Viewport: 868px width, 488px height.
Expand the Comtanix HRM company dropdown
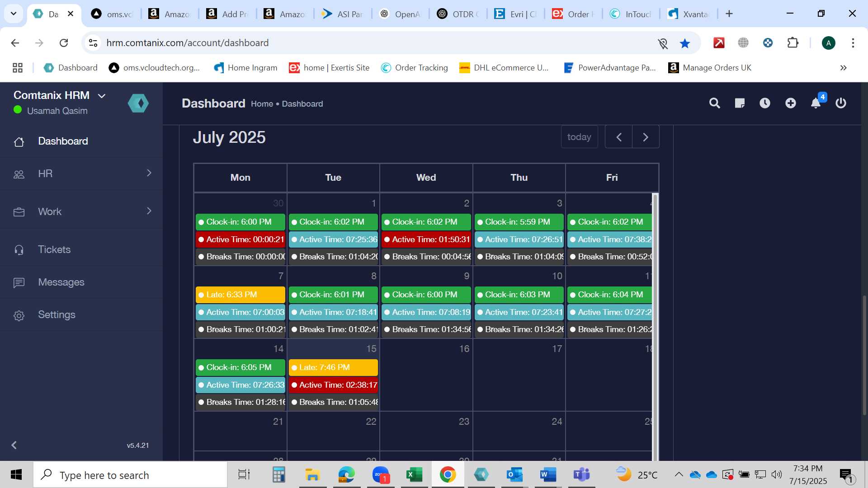tap(102, 96)
